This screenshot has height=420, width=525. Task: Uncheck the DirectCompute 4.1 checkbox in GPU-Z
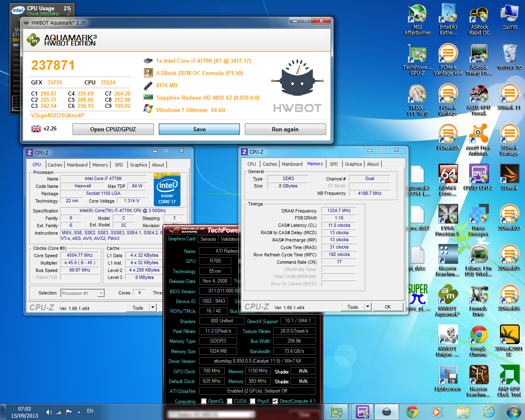point(275,401)
